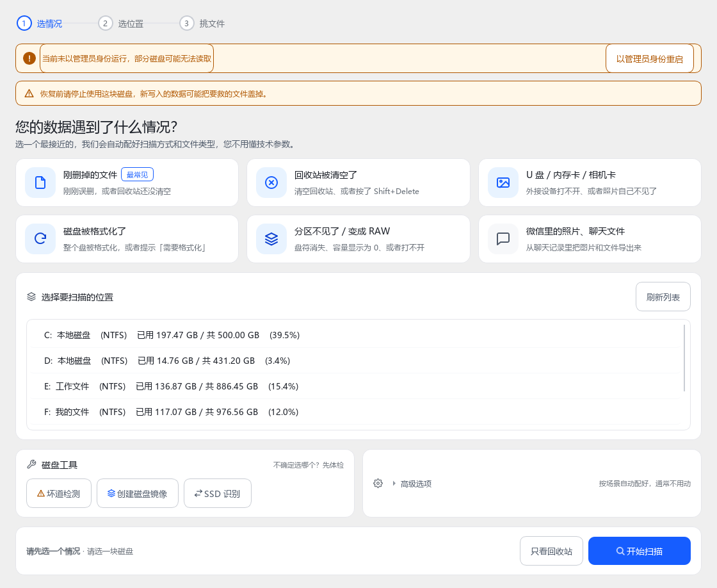The image size is (717, 588).
Task: Click the 高级选项 label
Action: pyautogui.click(x=416, y=484)
